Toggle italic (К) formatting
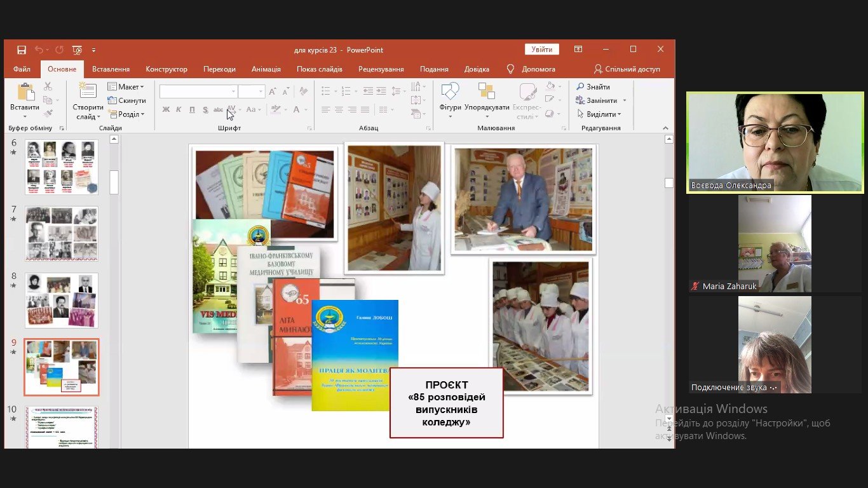 click(x=179, y=110)
